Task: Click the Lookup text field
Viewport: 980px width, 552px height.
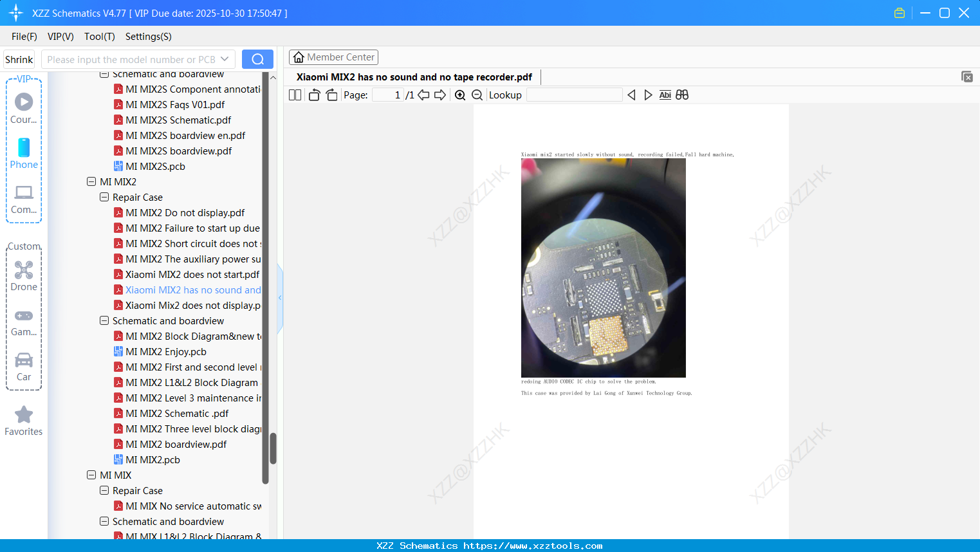Action: tap(574, 95)
